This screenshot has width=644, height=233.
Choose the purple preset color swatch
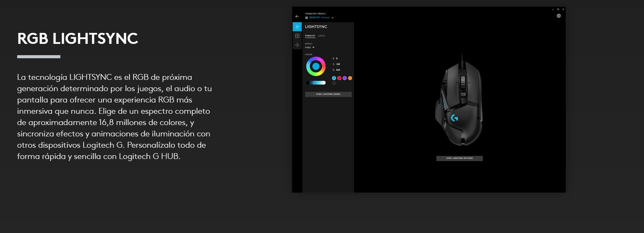point(345,78)
